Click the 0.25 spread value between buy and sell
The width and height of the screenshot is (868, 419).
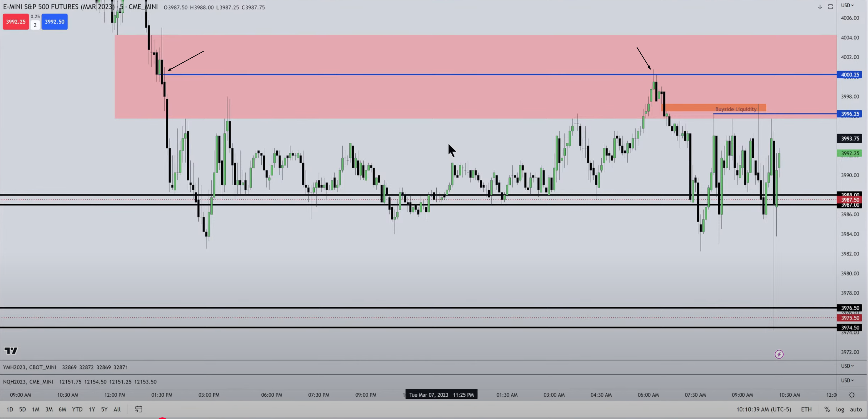coord(35,16)
